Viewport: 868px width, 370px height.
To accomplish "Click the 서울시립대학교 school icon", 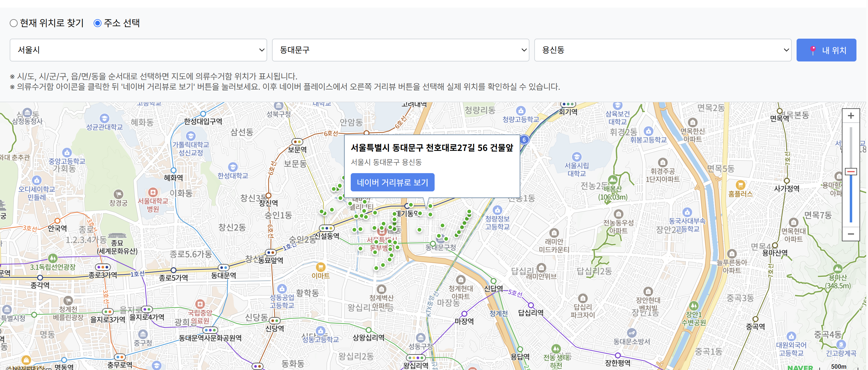I will click(577, 157).
